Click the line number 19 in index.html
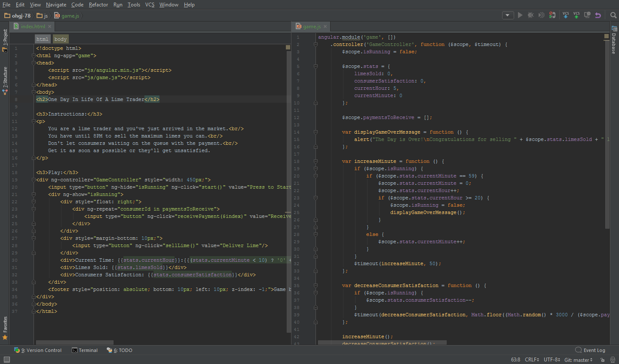This screenshot has width=619, height=364. pyautogui.click(x=15, y=180)
